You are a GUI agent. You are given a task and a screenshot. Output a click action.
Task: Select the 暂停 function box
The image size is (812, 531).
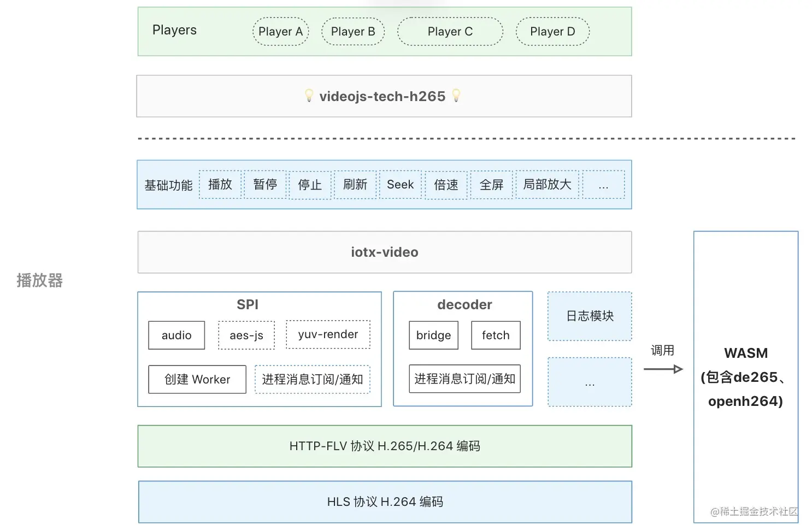click(x=265, y=185)
